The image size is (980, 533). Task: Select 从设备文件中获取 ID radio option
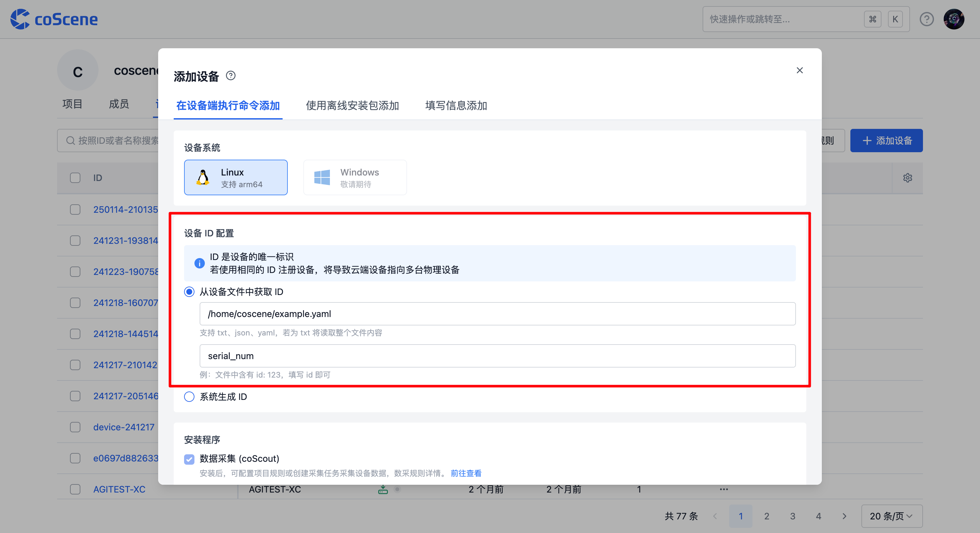(189, 291)
